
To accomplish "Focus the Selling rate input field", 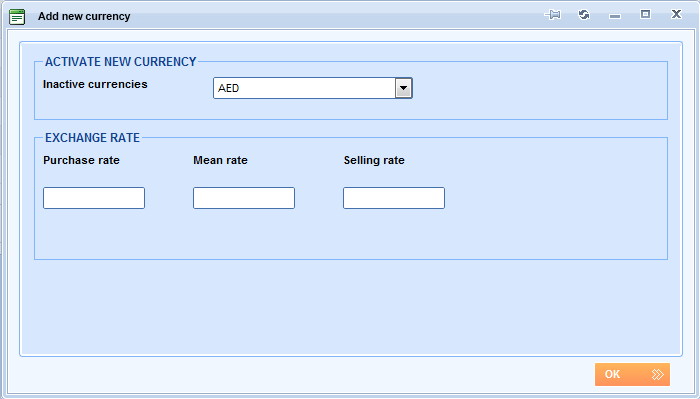I will (394, 198).
